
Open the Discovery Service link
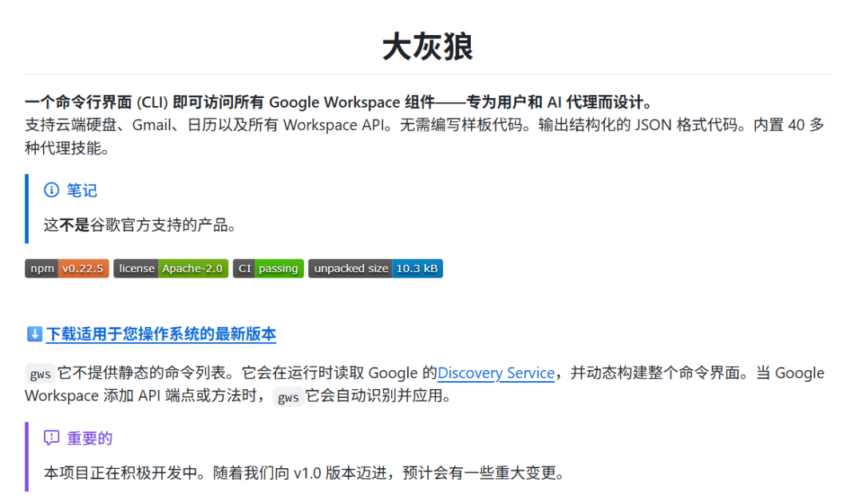point(496,373)
